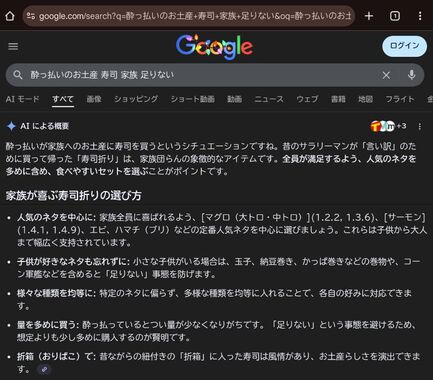Open the tab switcher showing 1 tab
433x380 pixels.
click(395, 16)
